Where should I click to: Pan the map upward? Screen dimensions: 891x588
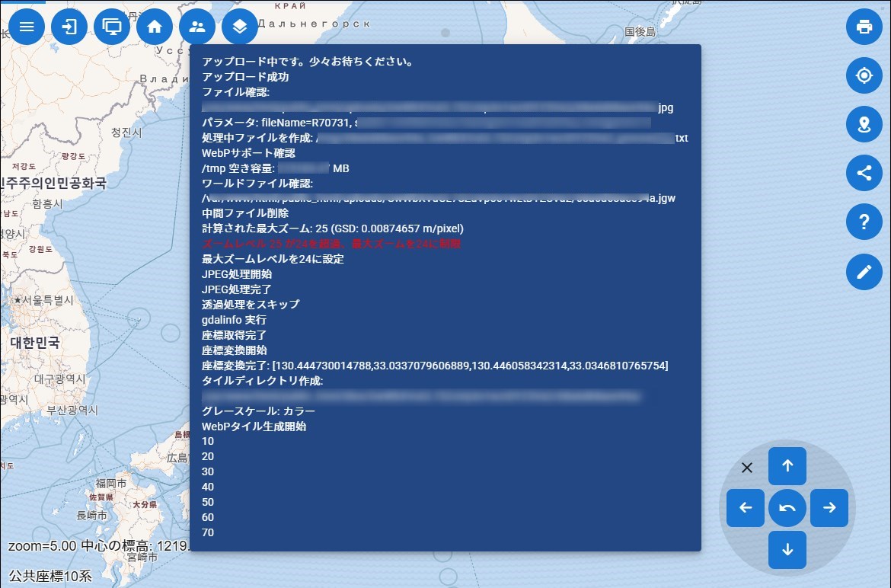pos(787,466)
